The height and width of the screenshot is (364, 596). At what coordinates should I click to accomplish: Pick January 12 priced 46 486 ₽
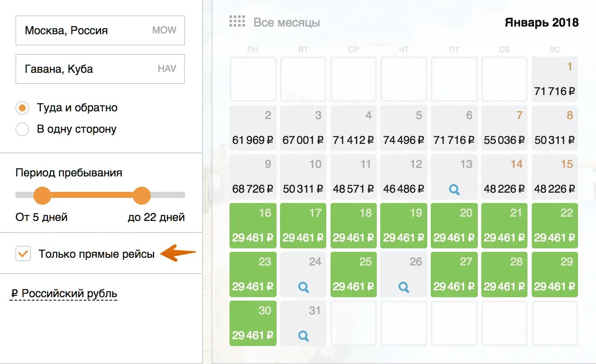pos(404,177)
